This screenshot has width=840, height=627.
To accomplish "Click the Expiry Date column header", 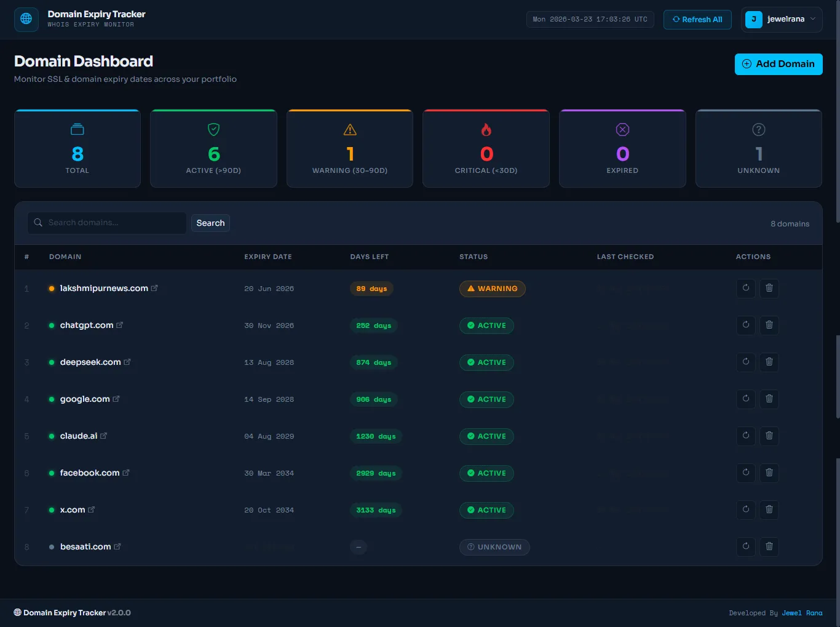I will click(x=268, y=257).
